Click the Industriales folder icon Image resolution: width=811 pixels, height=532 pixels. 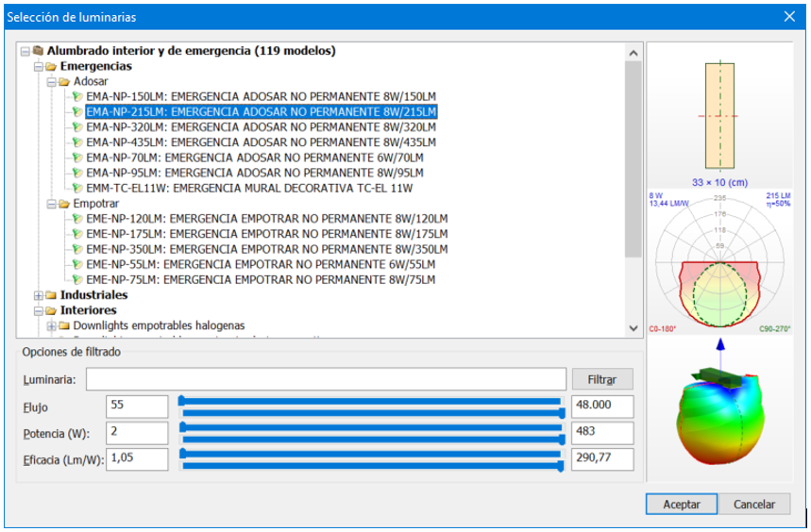click(51, 295)
